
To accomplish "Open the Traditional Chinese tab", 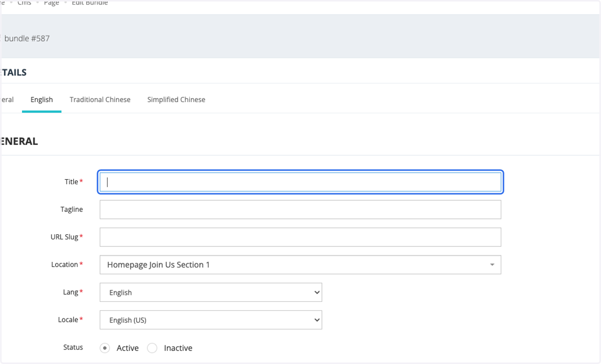I will (x=100, y=100).
